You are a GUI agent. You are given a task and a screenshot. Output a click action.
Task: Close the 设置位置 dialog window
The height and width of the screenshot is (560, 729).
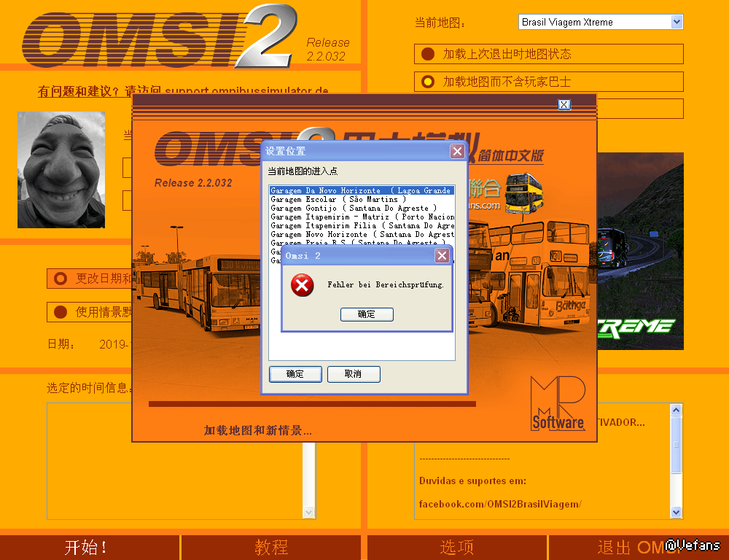coord(458,151)
